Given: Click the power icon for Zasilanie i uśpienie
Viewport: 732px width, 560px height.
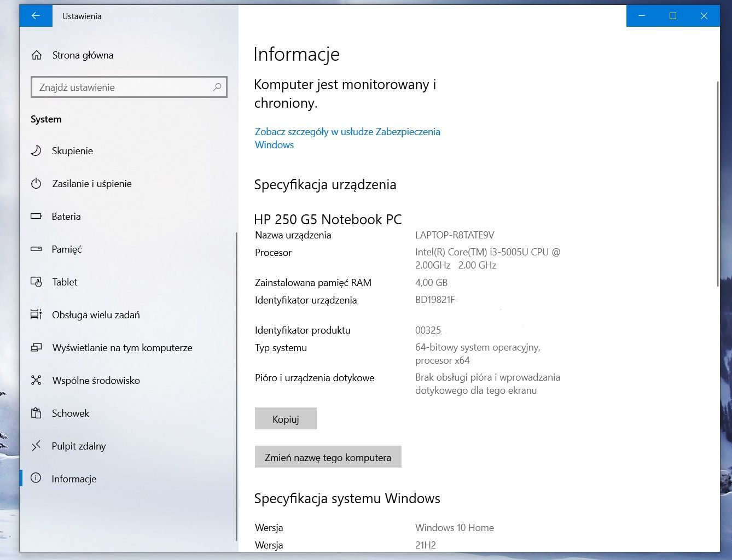Looking at the screenshot, I should pos(36,183).
